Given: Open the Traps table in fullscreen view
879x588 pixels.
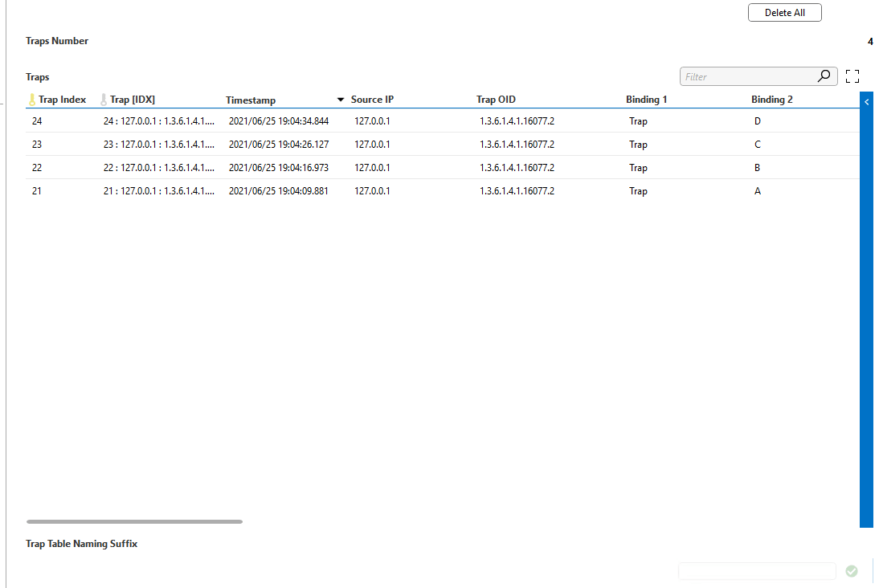Looking at the screenshot, I should [852, 76].
